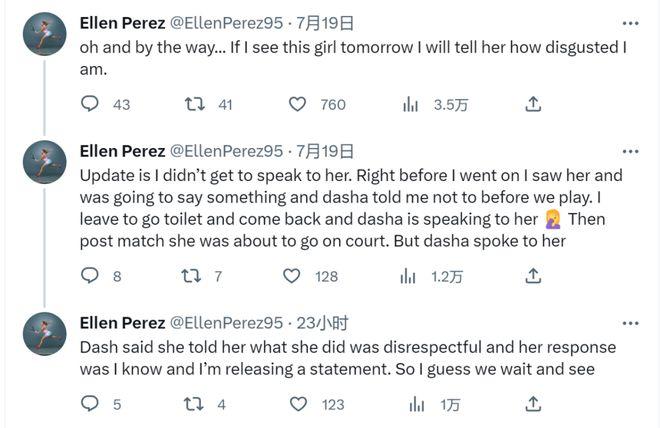Share the first tweet via share icon
Viewport: 660px width, 428px height.
point(533,104)
